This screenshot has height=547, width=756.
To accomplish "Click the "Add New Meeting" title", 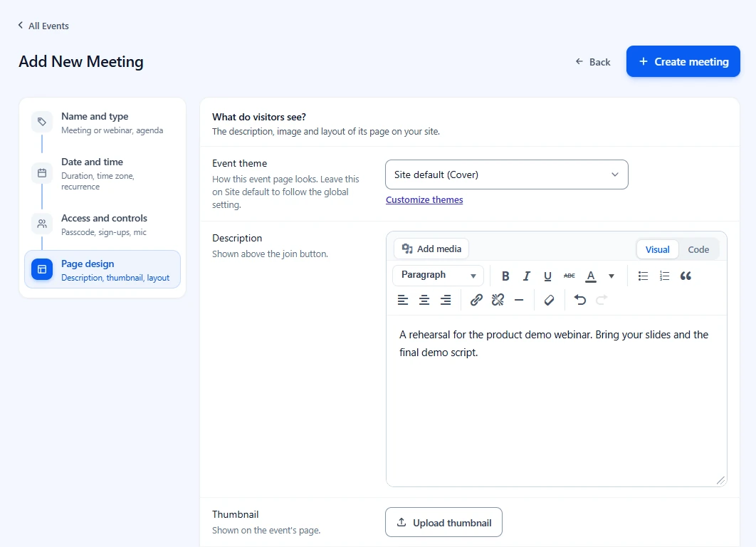I will (x=81, y=62).
